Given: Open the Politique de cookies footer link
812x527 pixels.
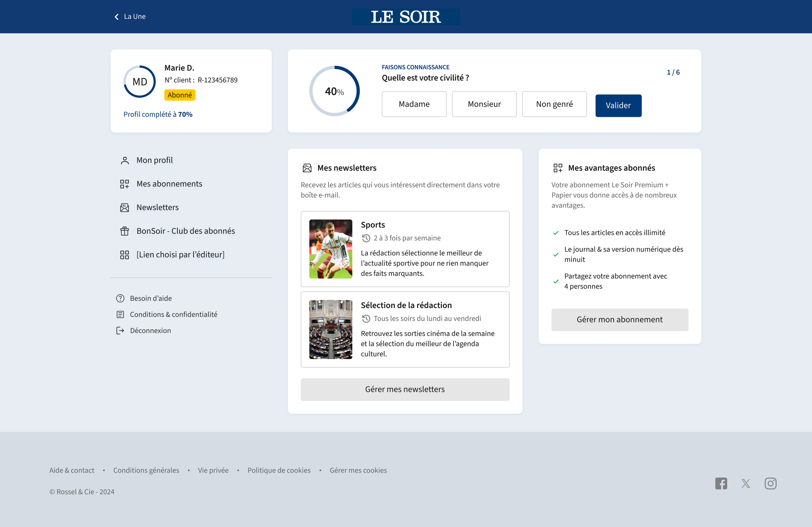Looking at the screenshot, I should pos(279,470).
